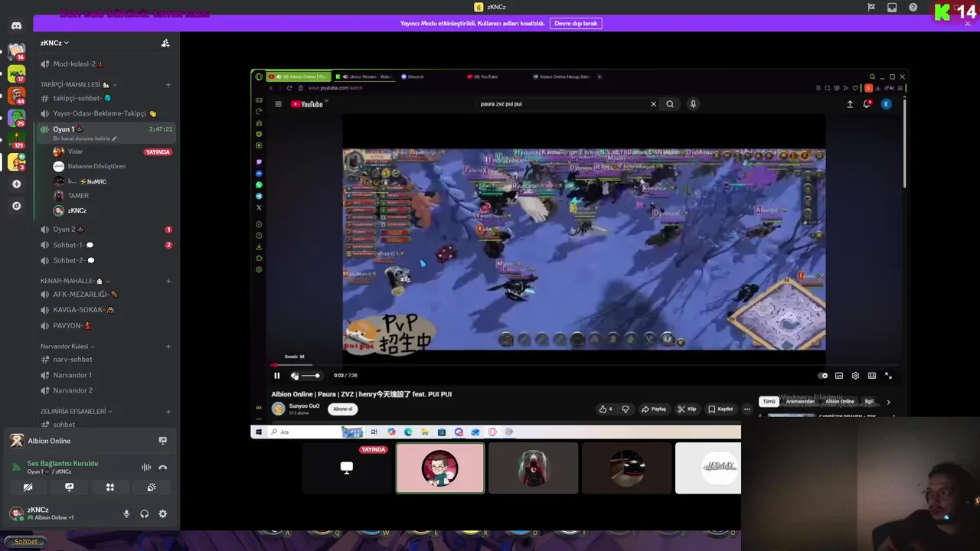The image size is (980, 551).
Task: Open the user settings gear
Action: (x=162, y=514)
